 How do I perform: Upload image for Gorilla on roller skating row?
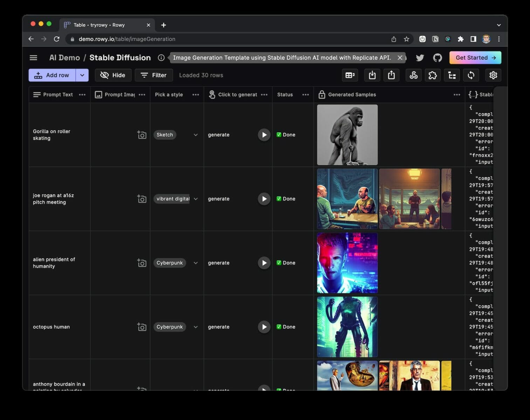(142, 135)
